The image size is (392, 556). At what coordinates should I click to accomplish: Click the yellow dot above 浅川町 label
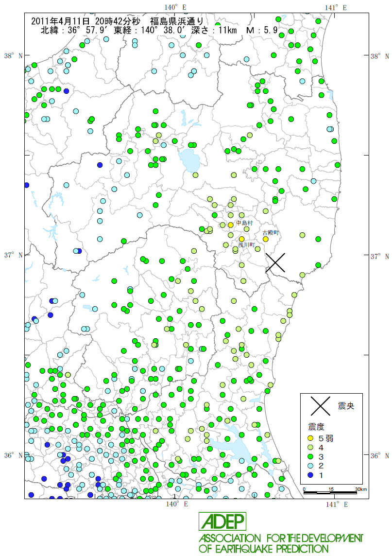tap(242, 239)
